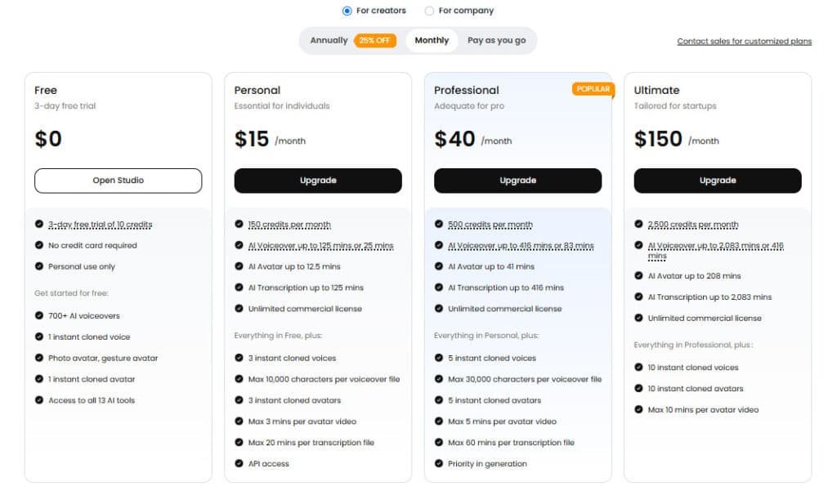Click the POPULAR badge on Professional

coord(593,89)
